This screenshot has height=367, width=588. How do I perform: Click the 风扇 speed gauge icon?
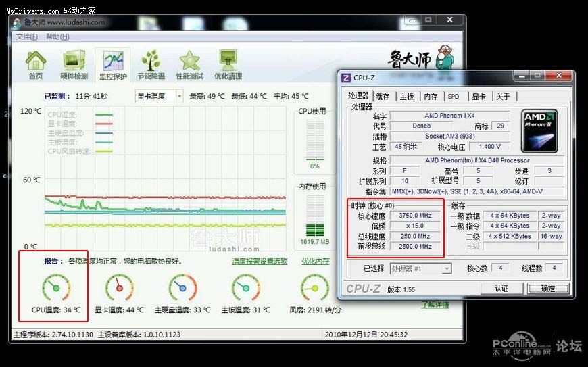[x=315, y=288]
